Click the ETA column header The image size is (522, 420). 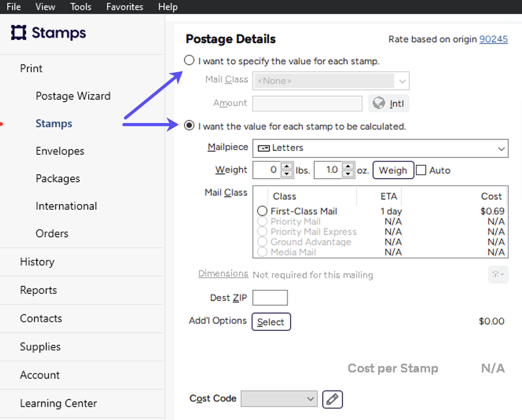coord(389,197)
